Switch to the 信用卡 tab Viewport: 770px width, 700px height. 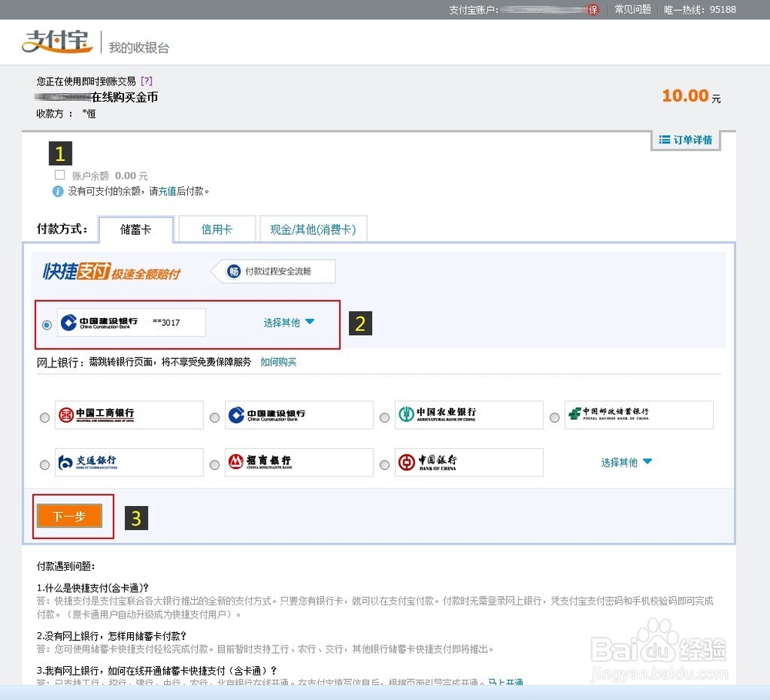pyautogui.click(x=217, y=229)
